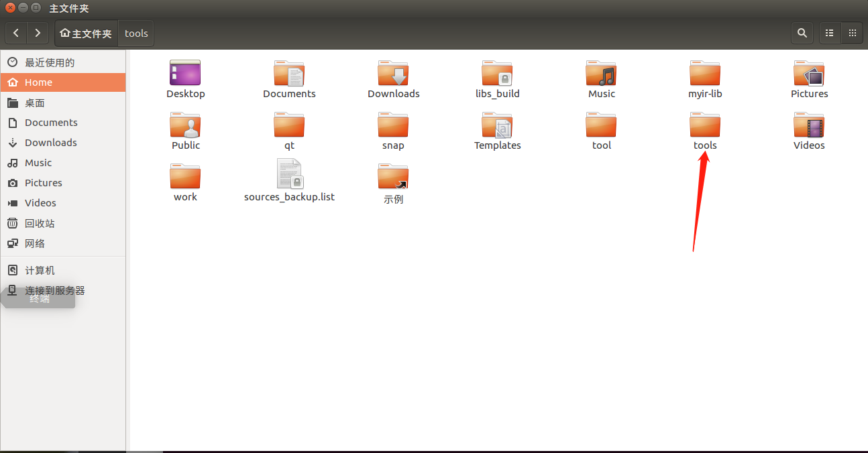Select Home in the sidebar
This screenshot has height=453, width=868.
pyautogui.click(x=63, y=82)
